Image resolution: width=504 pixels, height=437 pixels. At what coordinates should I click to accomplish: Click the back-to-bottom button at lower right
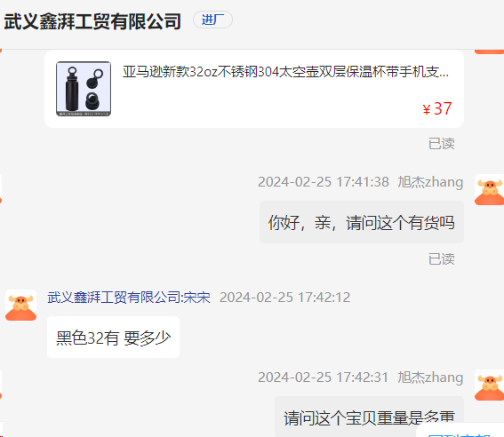coord(460,432)
